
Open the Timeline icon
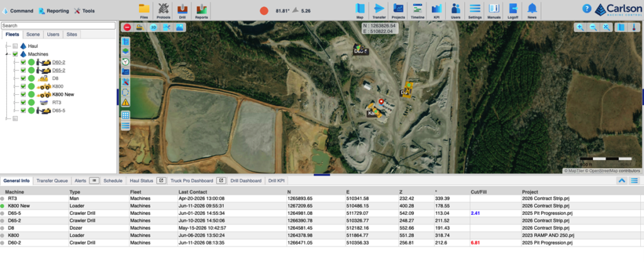point(418,10)
